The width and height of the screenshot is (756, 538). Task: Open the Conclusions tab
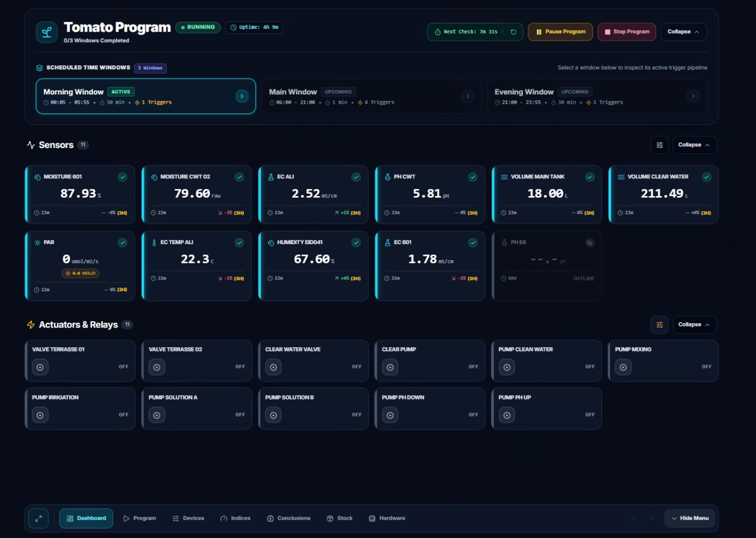point(289,518)
